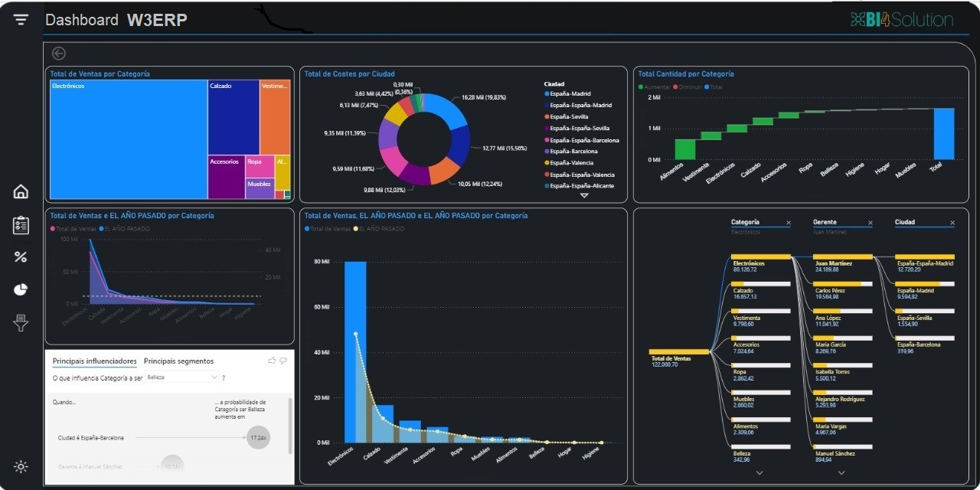Click the thumbs up icon
Screen dimensions: 980x490
(272, 361)
